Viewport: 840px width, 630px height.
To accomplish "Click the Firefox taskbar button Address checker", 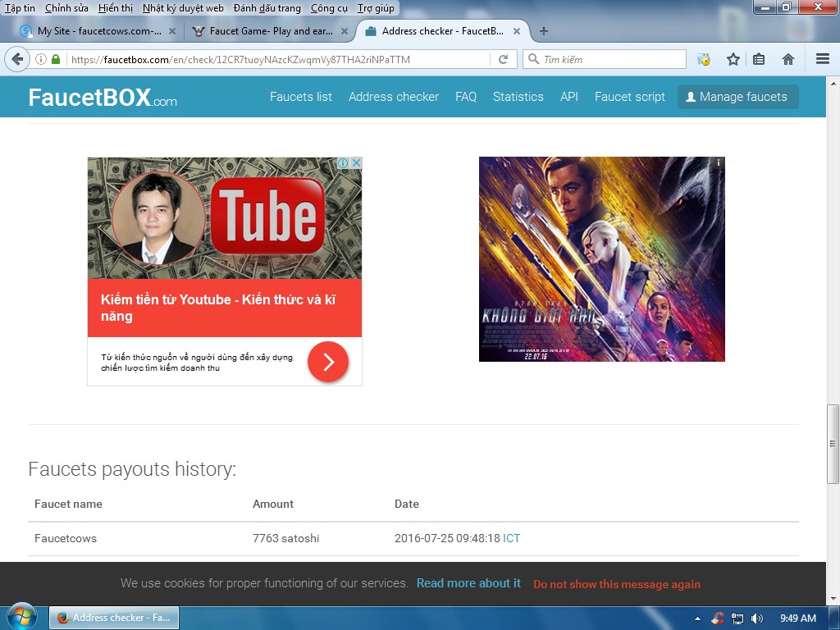I will pyautogui.click(x=114, y=618).
